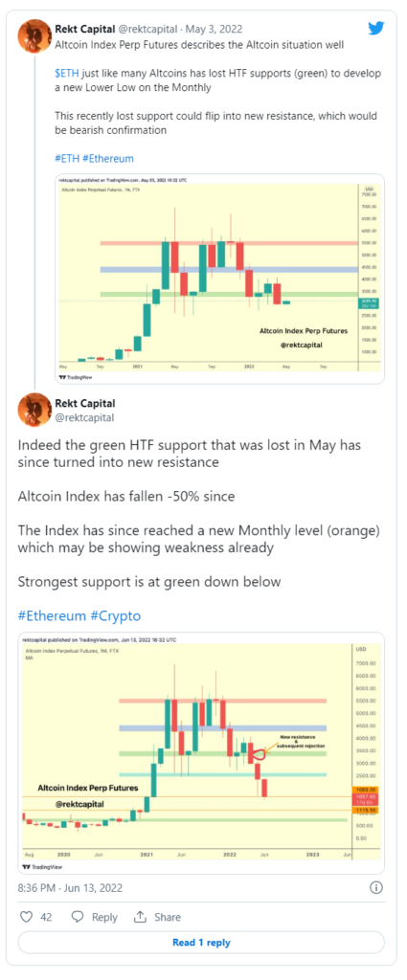Open the #ETH hashtag
The height and width of the screenshot is (980, 407).
(67, 158)
